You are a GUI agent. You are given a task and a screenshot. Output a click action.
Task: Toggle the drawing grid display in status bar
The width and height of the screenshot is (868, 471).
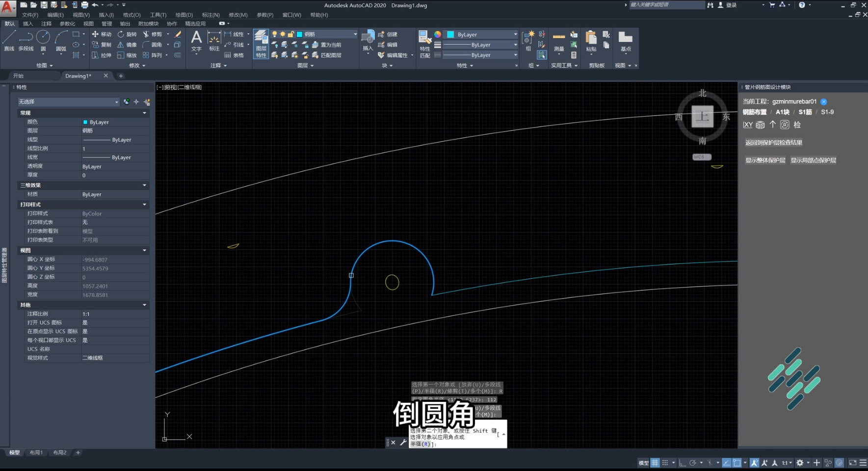(655, 463)
